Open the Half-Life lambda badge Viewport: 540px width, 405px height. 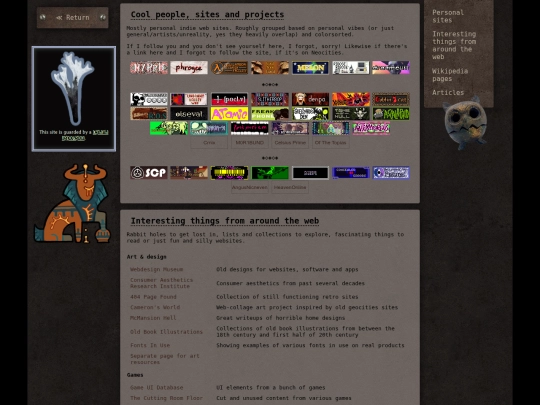[x=229, y=68]
